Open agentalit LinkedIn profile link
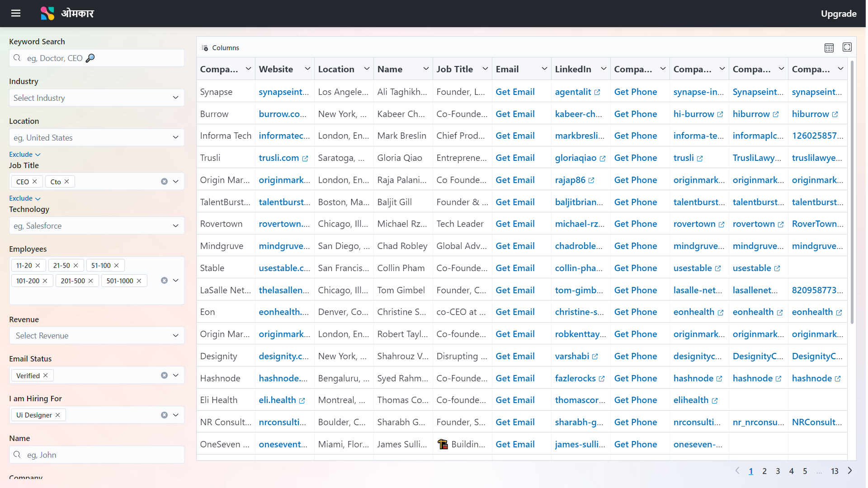Screen dimensions: 868x488 click(577, 92)
